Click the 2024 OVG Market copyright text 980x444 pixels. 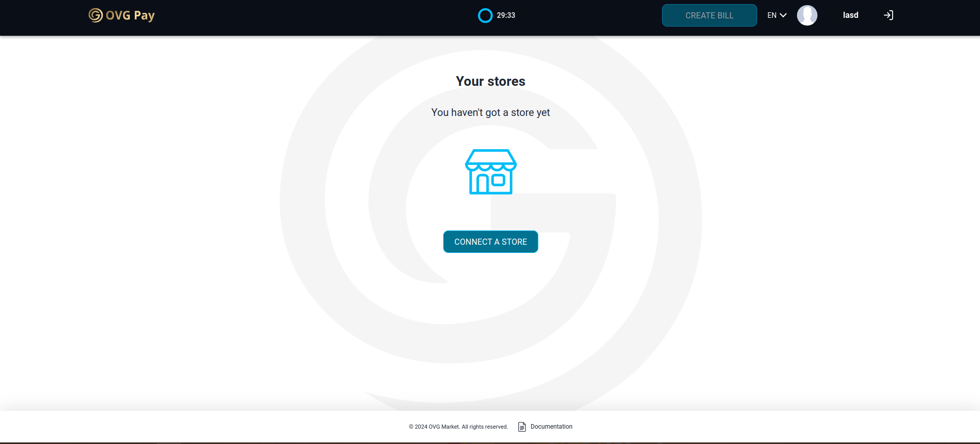coord(459,427)
